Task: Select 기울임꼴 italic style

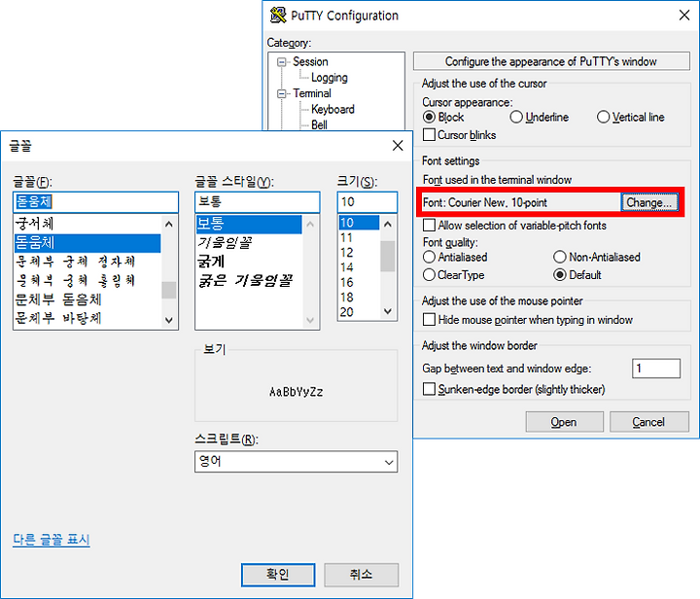Action: 249,243
